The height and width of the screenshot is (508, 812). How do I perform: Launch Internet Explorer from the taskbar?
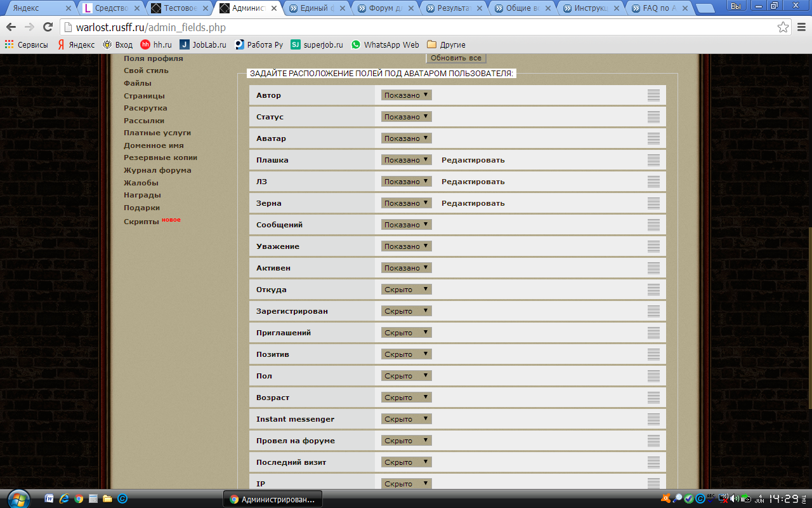tap(64, 499)
